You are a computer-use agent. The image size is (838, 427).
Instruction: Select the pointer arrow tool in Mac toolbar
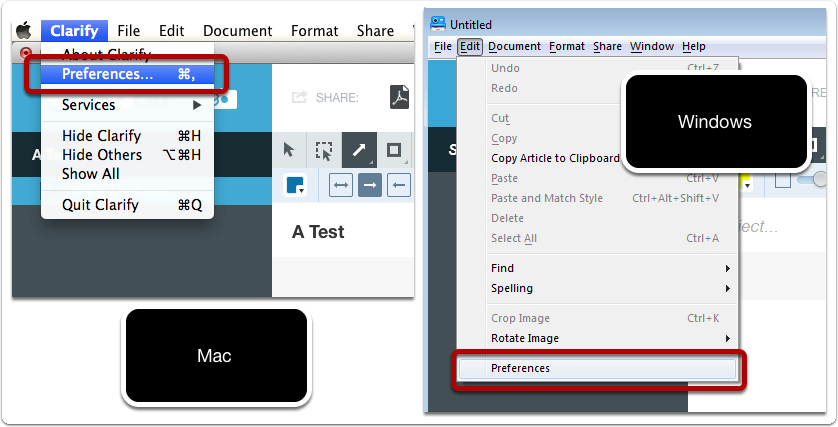click(x=289, y=150)
